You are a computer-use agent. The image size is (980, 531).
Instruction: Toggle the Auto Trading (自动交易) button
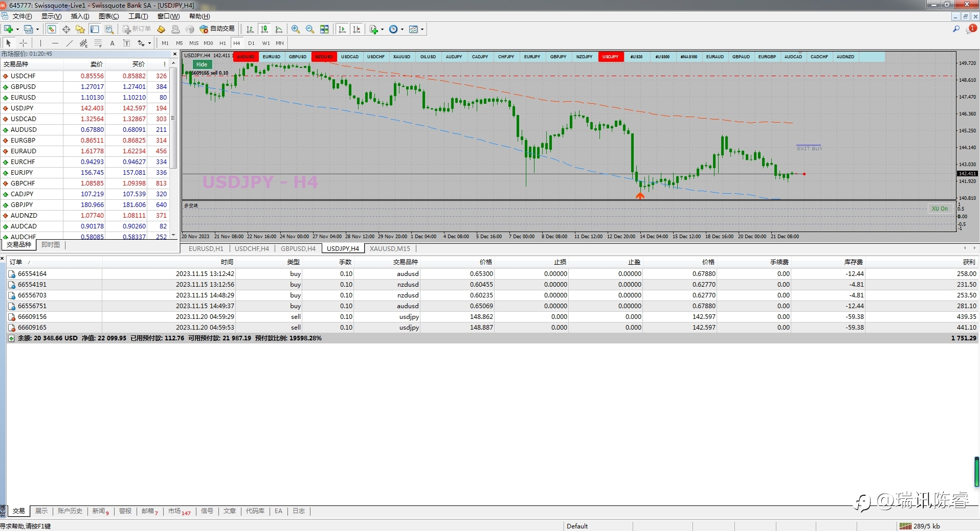(217, 29)
